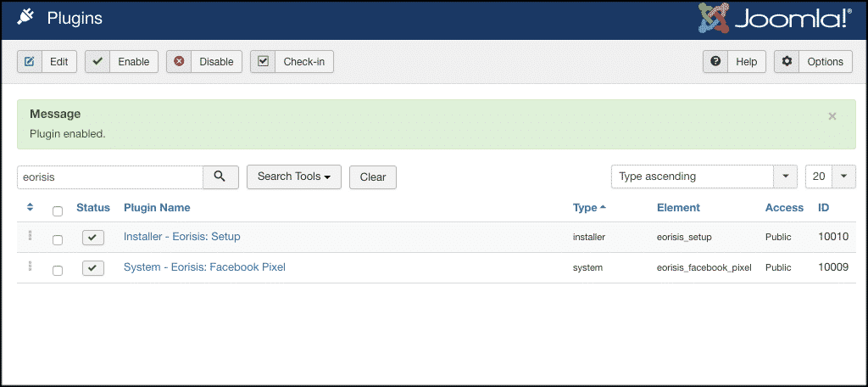This screenshot has height=387, width=868.
Task: Sort by Access column header
Action: click(x=784, y=208)
